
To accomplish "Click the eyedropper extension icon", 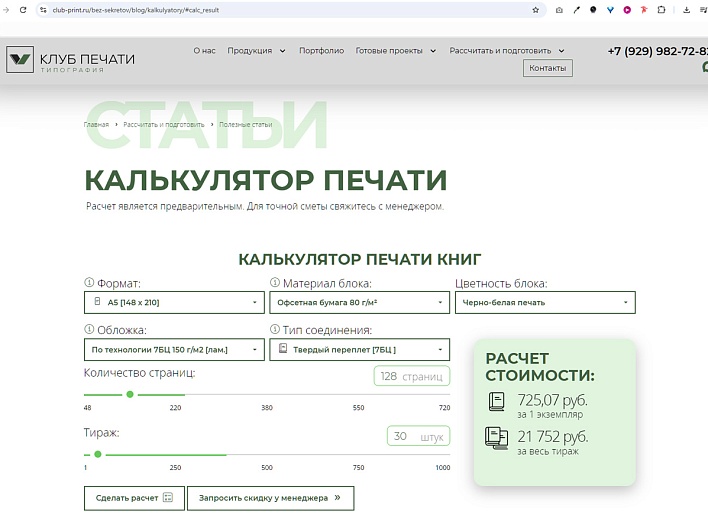I will pos(577,9).
